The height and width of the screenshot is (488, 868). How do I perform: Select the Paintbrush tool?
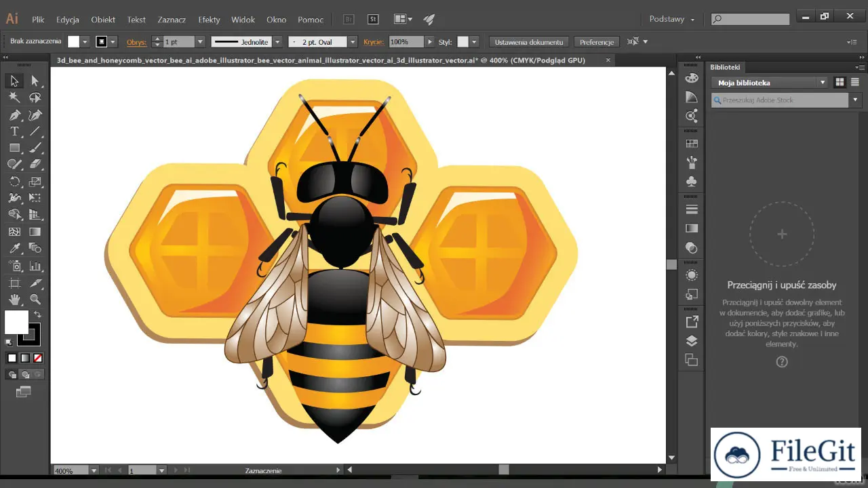35,148
